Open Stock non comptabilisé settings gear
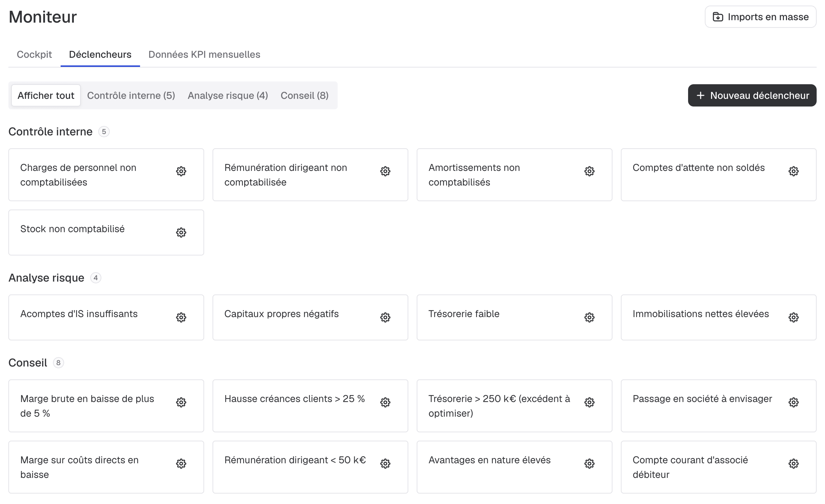This screenshot has width=825, height=504. (x=181, y=233)
